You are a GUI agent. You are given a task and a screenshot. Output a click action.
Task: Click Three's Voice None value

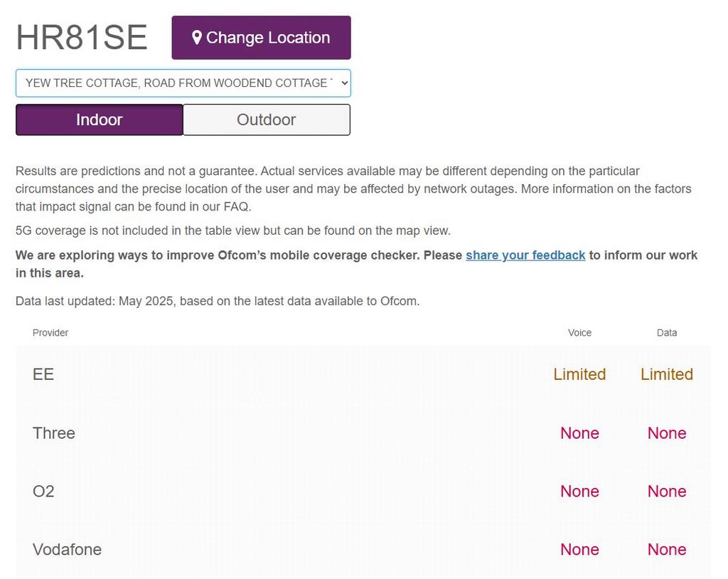[579, 433]
